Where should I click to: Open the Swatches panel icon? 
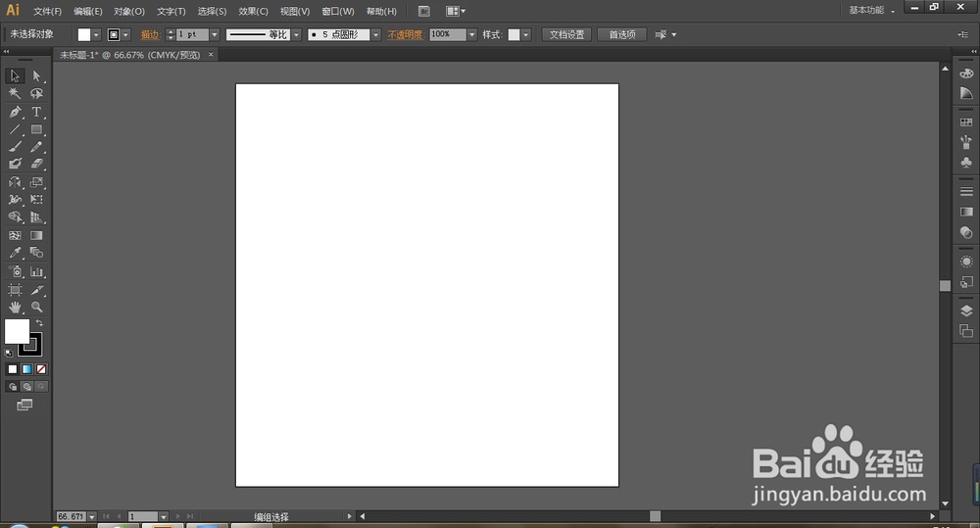click(966, 122)
